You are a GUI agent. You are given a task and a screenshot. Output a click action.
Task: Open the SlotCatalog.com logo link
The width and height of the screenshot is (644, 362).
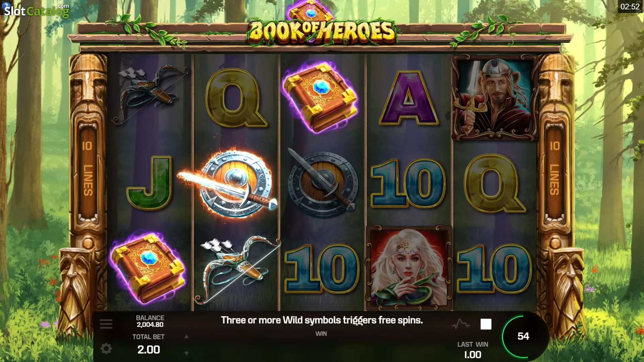(x=36, y=10)
